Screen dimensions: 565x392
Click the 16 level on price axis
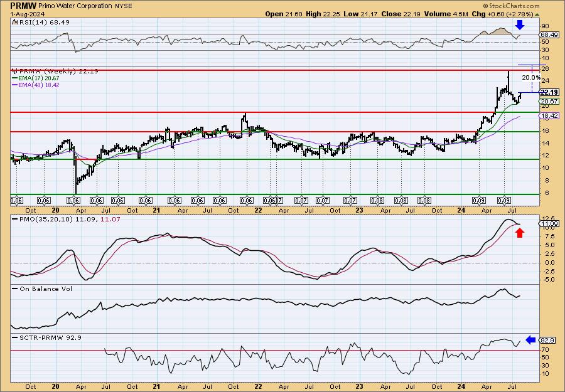click(x=545, y=130)
